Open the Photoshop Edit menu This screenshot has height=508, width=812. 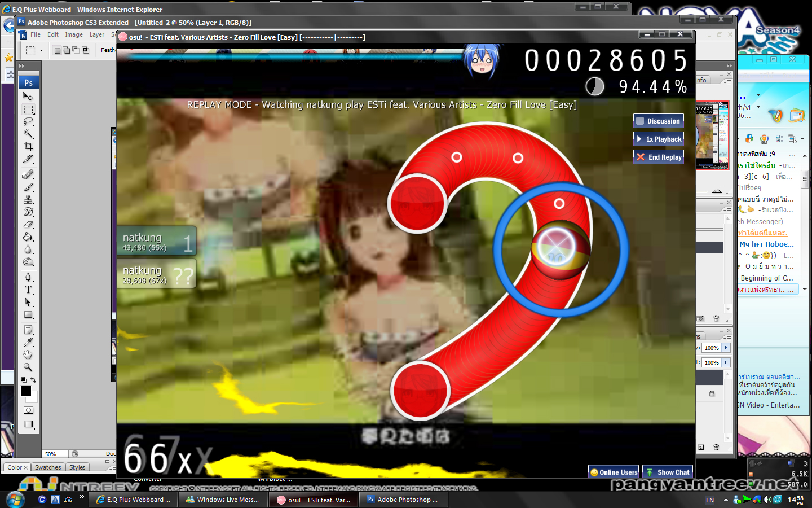tap(53, 35)
